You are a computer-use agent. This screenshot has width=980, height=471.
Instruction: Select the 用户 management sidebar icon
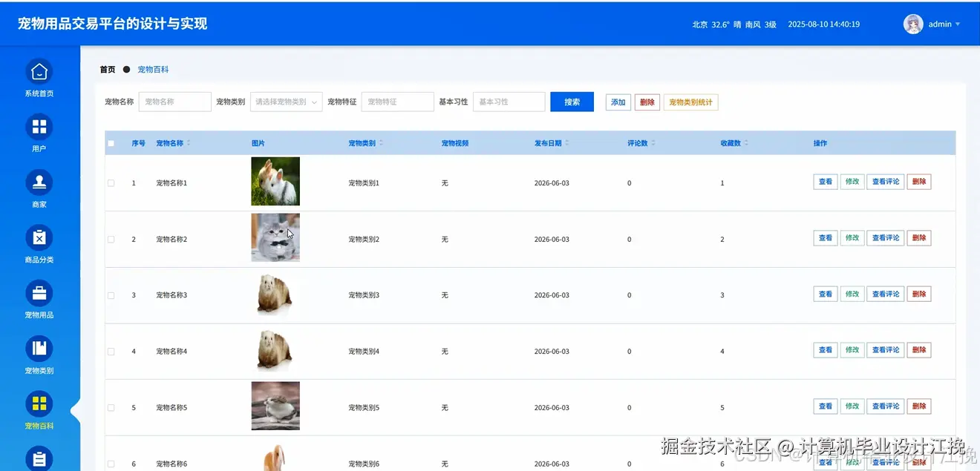38,128
